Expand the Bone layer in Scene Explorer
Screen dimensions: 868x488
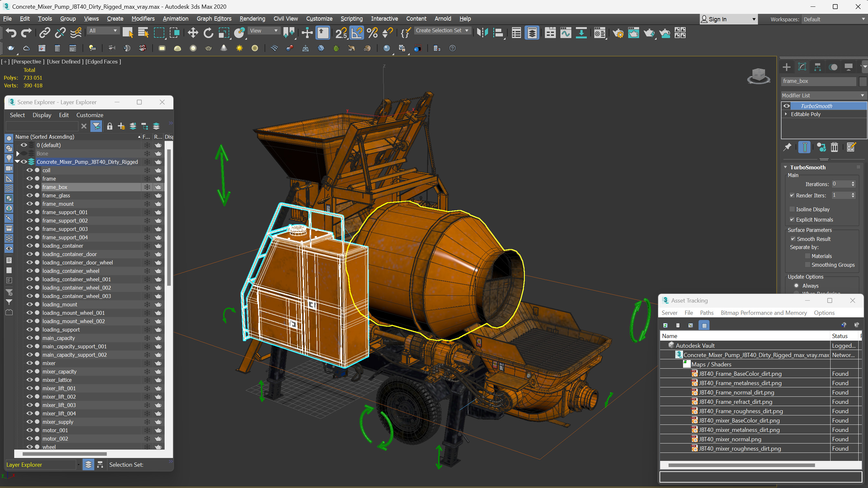[x=18, y=154]
